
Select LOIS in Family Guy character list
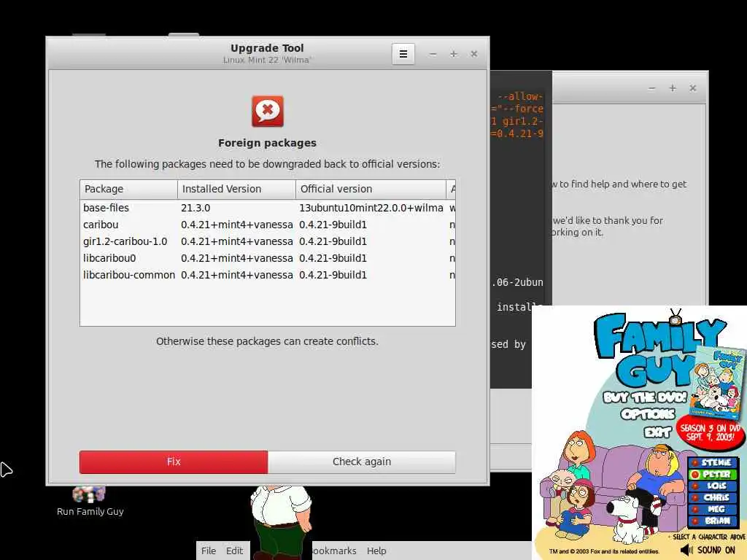[712, 486]
